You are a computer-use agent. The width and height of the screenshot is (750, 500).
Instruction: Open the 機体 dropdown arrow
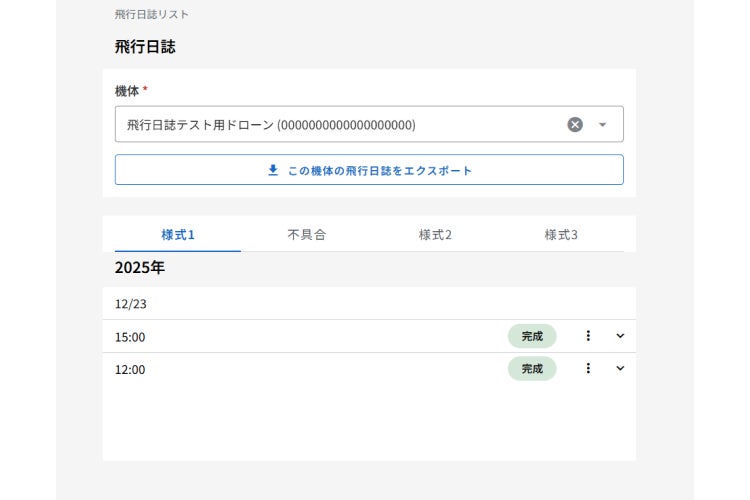click(602, 125)
